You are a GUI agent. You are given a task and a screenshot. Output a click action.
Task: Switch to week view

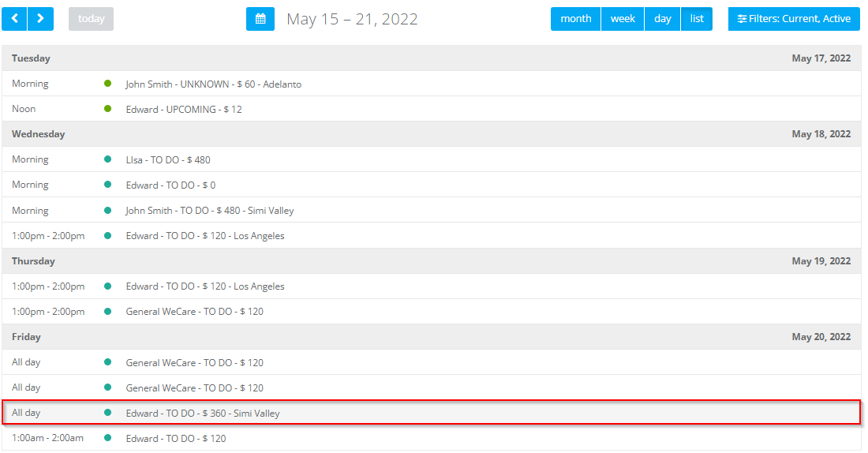(623, 19)
